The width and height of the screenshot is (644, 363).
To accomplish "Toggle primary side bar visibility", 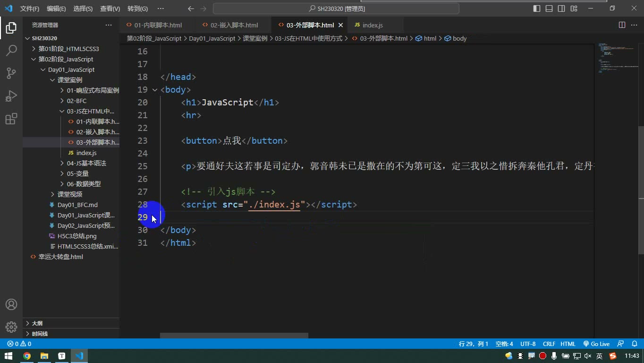I will point(537,9).
